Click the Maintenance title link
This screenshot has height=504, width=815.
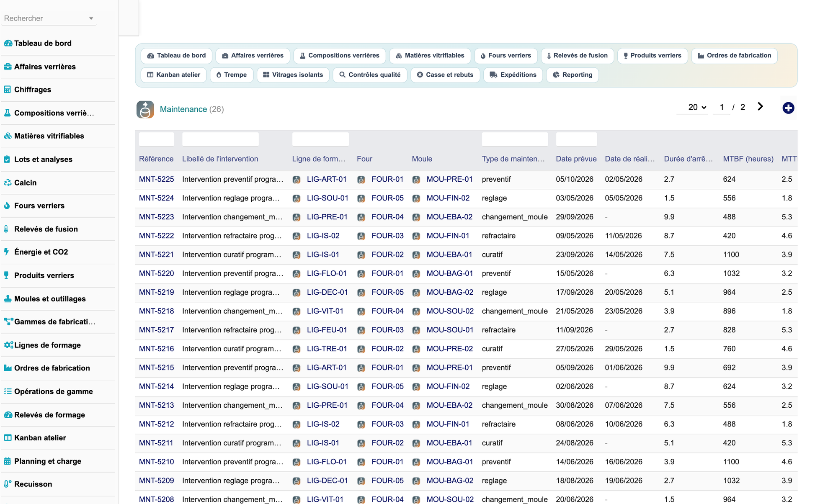(x=183, y=109)
